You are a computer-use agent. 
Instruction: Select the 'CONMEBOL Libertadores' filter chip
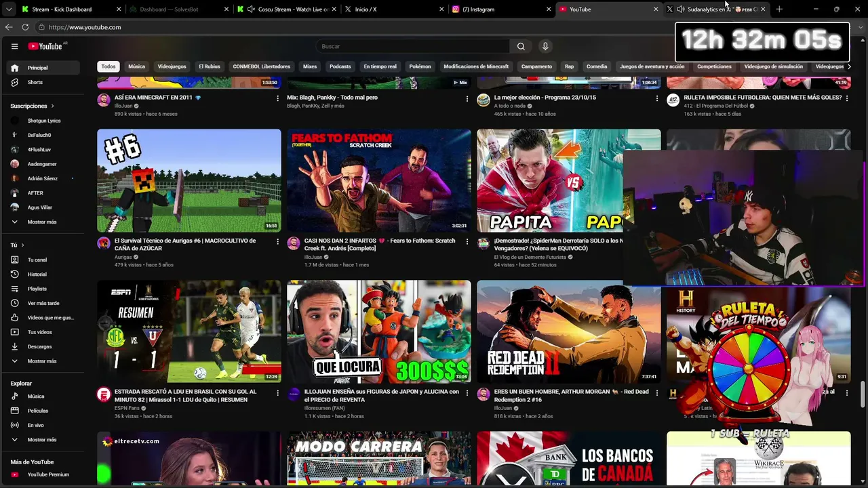[x=262, y=66]
